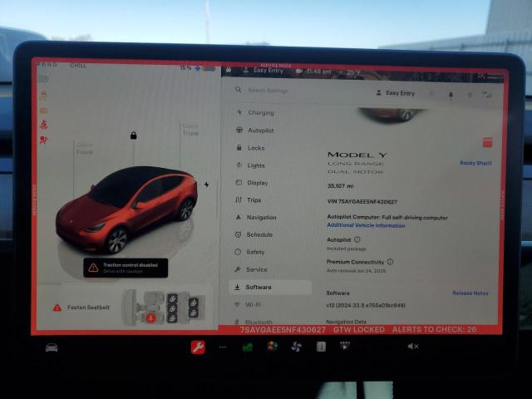Viewport: 532px width, 399px height.
Task: Tap the Fasten Seatbelt red warning icon
Action: [x=57, y=308]
